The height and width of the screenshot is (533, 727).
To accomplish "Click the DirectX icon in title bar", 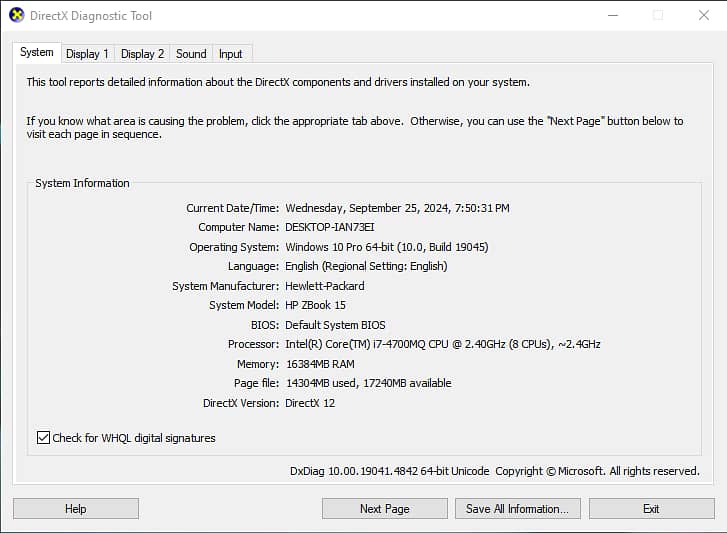I will coord(16,16).
